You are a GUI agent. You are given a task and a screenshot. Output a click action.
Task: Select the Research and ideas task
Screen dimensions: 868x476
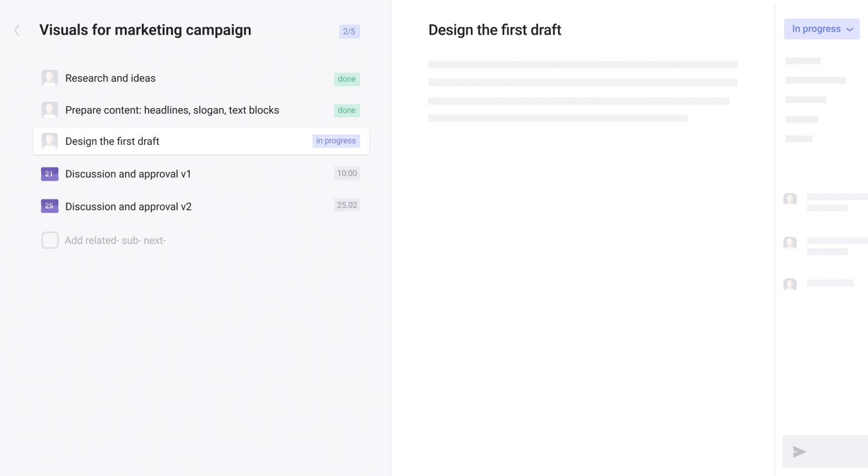(110, 78)
